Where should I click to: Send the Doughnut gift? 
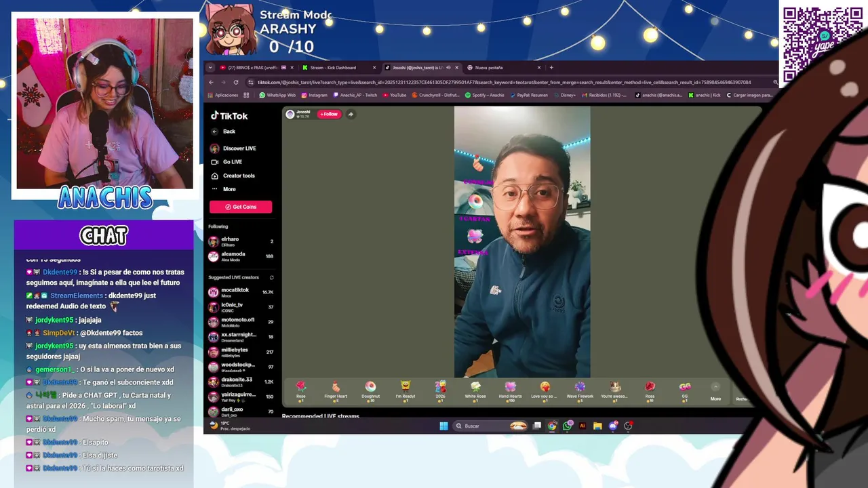tap(370, 391)
